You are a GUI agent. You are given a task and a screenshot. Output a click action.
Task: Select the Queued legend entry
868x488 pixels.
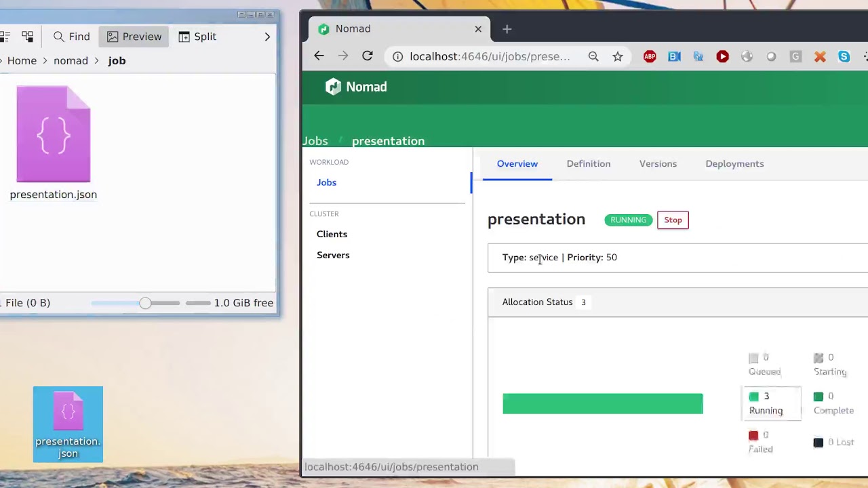(765, 364)
